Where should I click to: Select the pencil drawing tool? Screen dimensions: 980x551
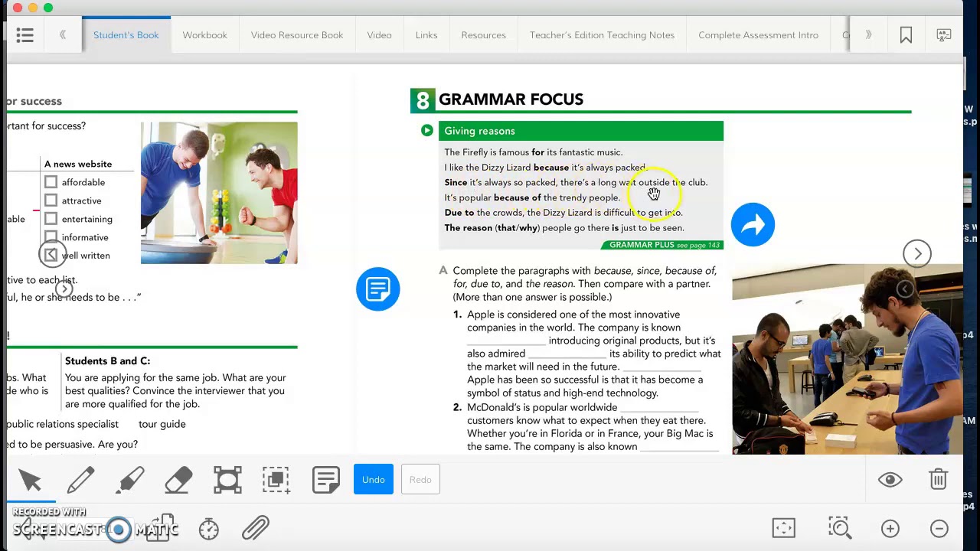coord(80,480)
